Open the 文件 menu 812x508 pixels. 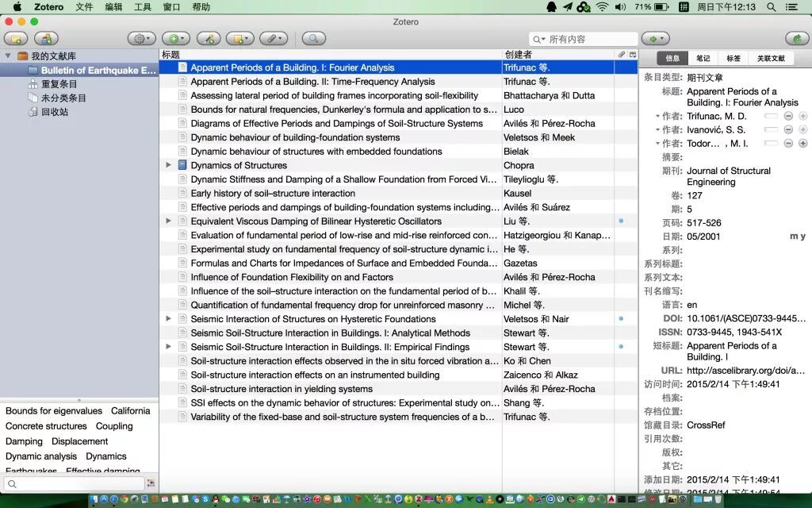pyautogui.click(x=84, y=6)
